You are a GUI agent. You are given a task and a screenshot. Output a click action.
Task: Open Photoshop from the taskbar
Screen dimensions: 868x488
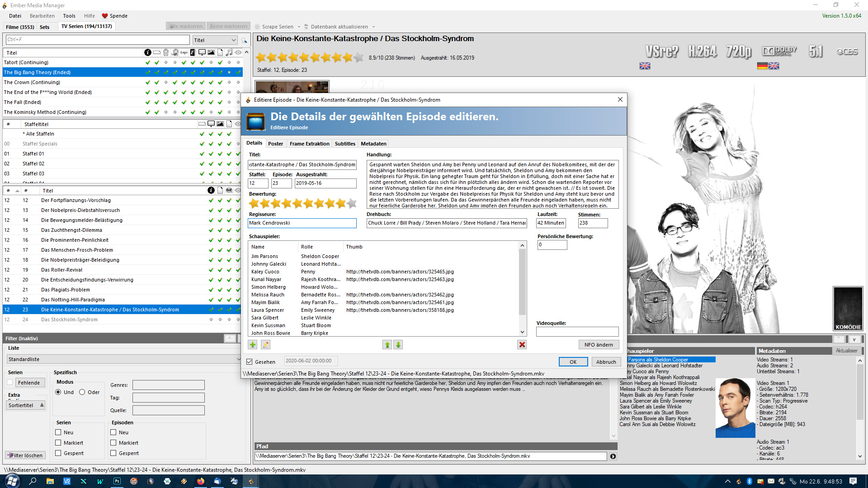pos(117,481)
